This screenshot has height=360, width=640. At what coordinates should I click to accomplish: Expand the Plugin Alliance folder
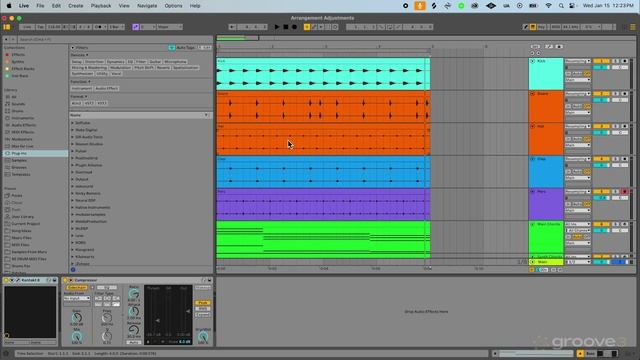tap(73, 165)
